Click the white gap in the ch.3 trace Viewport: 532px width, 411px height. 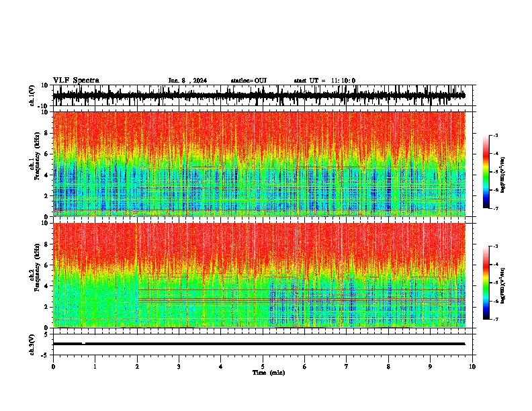click(83, 344)
